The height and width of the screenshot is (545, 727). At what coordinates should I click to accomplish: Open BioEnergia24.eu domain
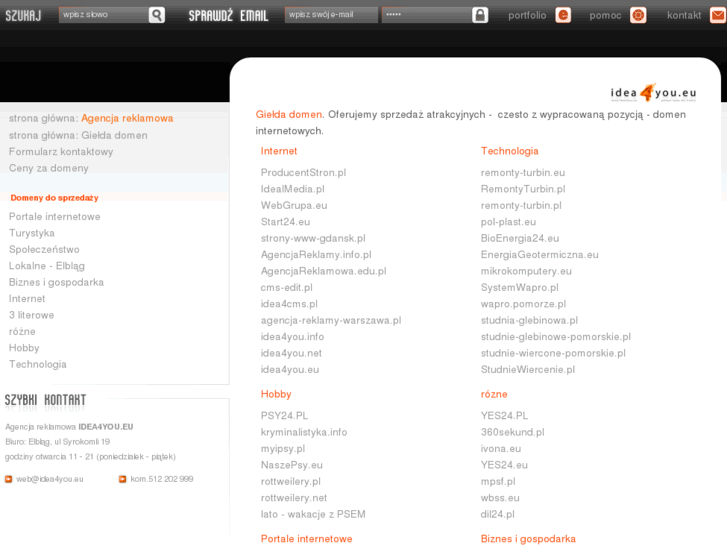tap(520, 238)
